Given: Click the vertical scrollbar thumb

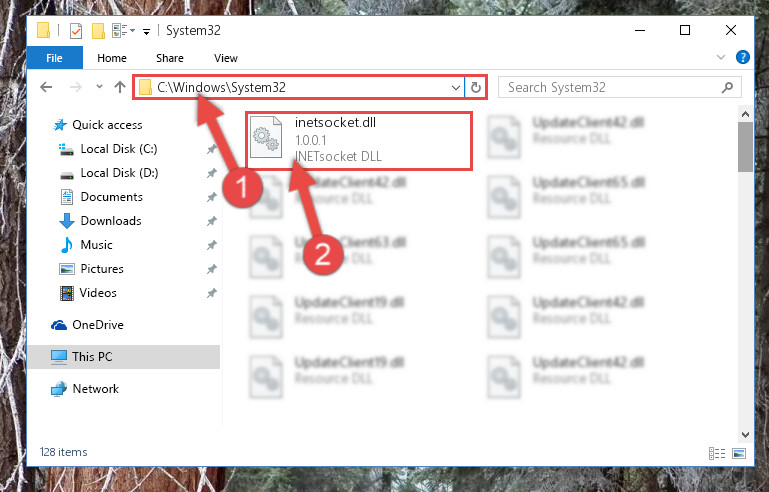Looking at the screenshot, I should click(745, 147).
